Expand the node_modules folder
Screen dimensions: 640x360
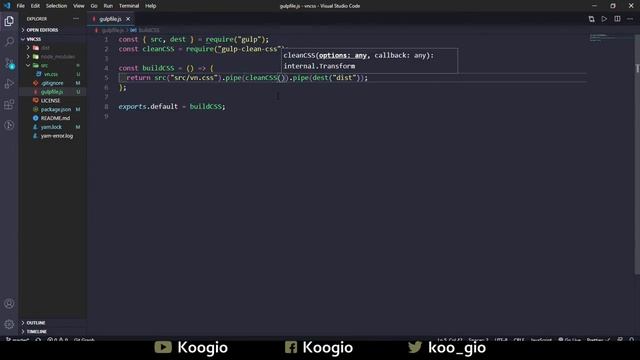58,57
